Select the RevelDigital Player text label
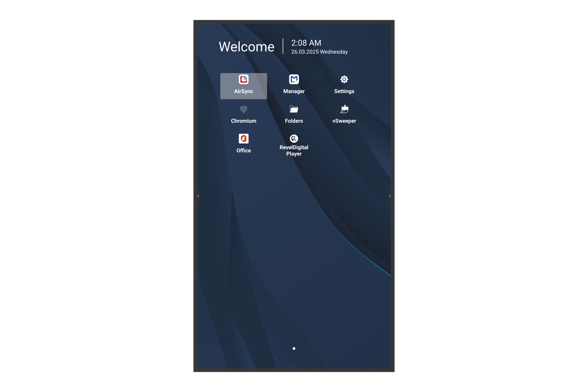The image size is (588, 392). click(294, 151)
